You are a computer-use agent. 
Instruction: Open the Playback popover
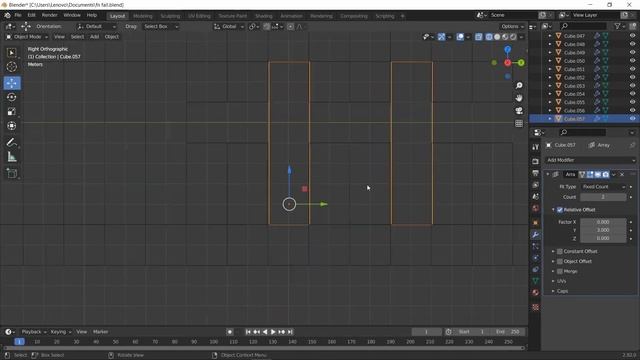33,332
